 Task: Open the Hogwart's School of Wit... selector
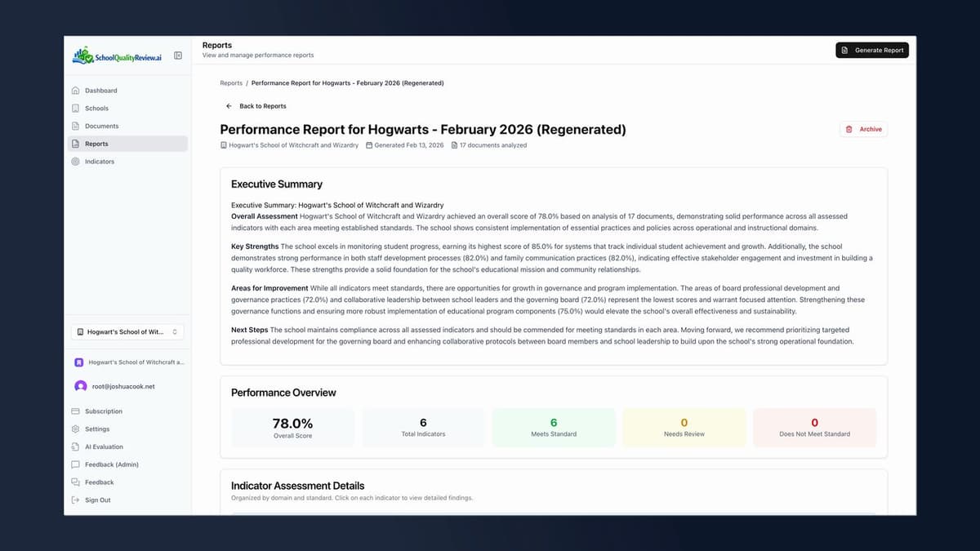(127, 331)
